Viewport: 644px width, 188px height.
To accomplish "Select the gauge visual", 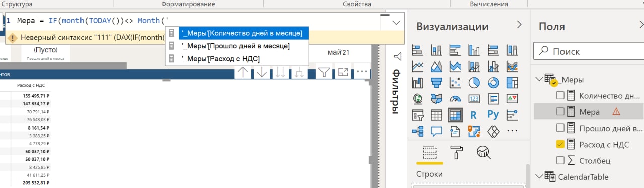I will click(x=455, y=98).
